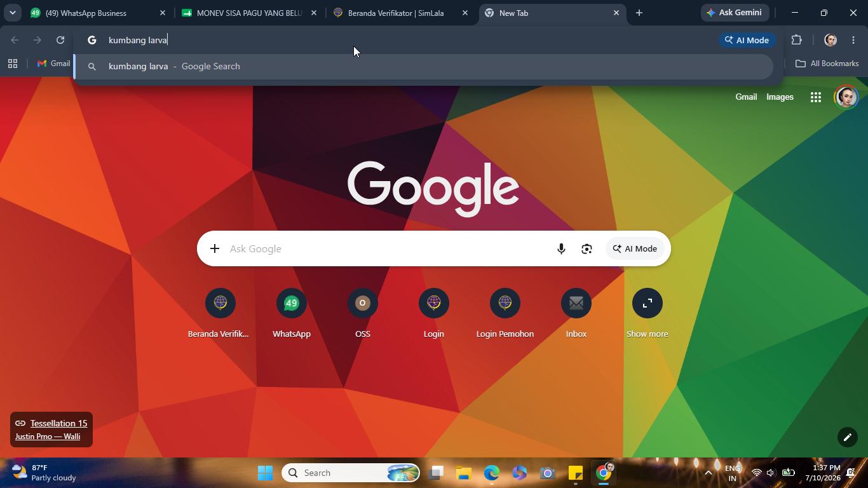Open the apps grid in bookmarks bar
The image size is (868, 488).
tap(13, 64)
